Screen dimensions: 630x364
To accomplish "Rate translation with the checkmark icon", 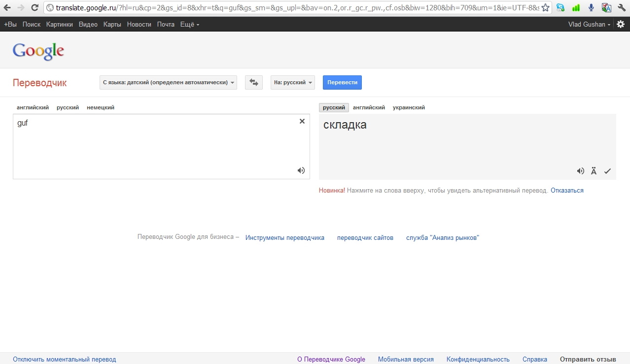I will [607, 171].
